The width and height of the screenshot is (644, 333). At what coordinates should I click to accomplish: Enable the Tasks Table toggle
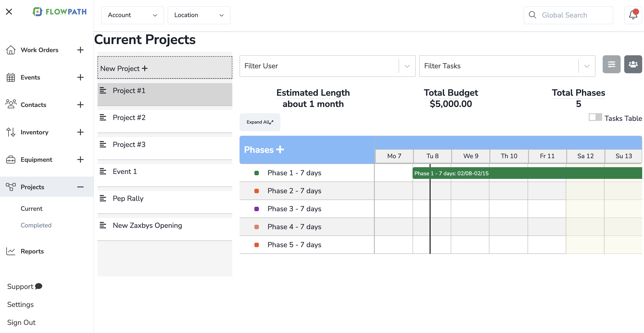[595, 117]
